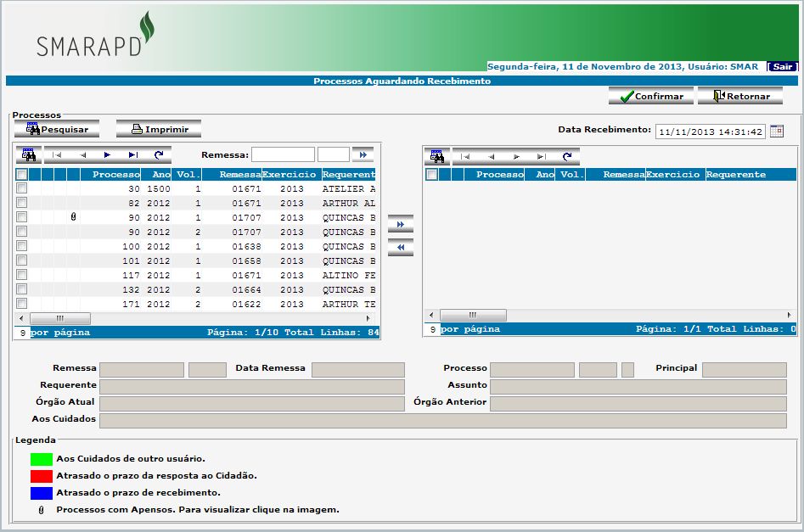Click the blue legend color swatch
The height and width of the screenshot is (532, 804).
tap(42, 493)
